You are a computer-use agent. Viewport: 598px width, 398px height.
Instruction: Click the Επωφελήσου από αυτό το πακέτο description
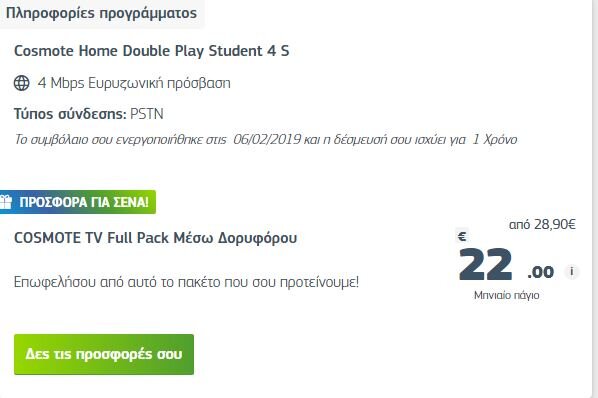pos(186,282)
